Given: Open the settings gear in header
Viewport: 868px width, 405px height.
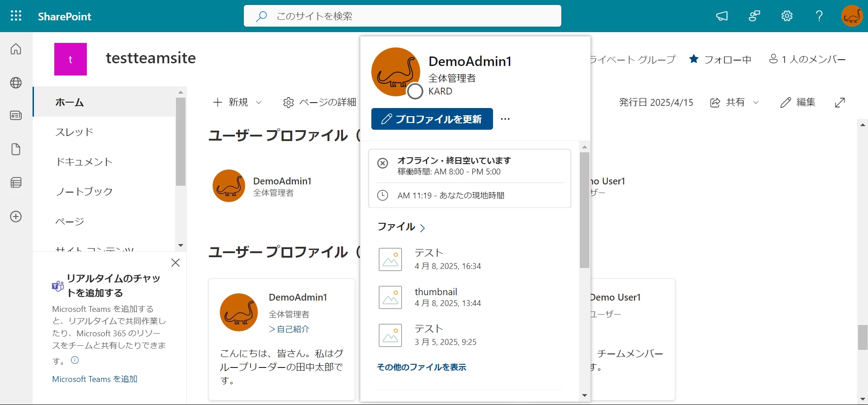Looking at the screenshot, I should (787, 16).
